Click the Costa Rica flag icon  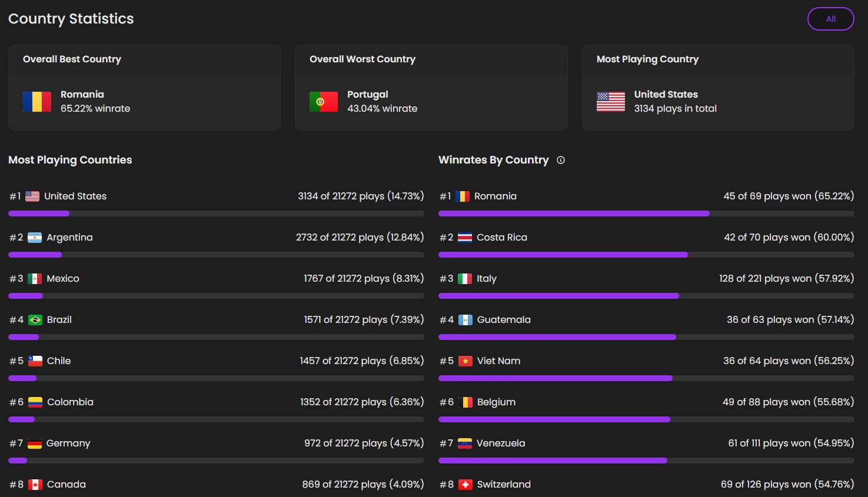coord(465,238)
